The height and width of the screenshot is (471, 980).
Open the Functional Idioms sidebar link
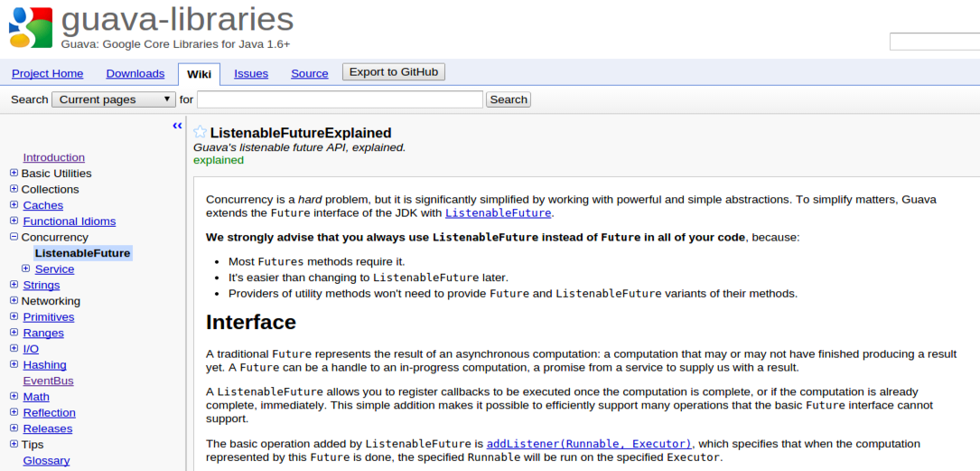[70, 221]
